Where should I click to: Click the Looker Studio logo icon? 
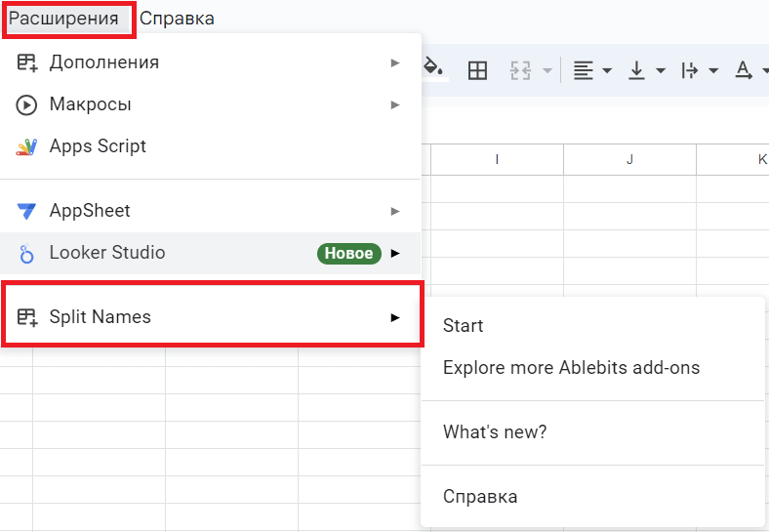[x=26, y=254]
